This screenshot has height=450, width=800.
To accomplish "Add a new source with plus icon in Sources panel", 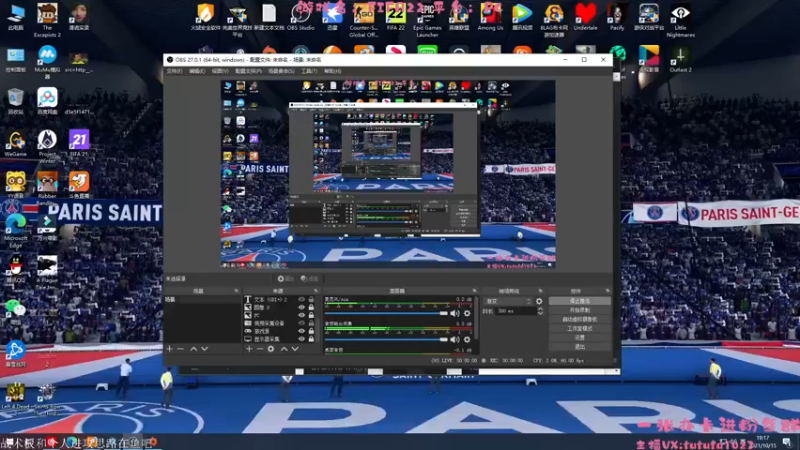I will pyautogui.click(x=249, y=349).
